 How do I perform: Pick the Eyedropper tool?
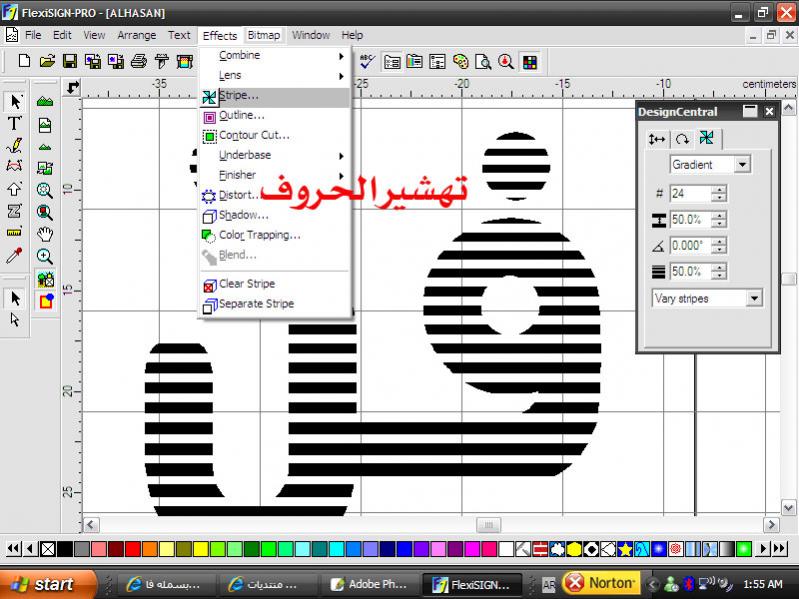[15, 256]
